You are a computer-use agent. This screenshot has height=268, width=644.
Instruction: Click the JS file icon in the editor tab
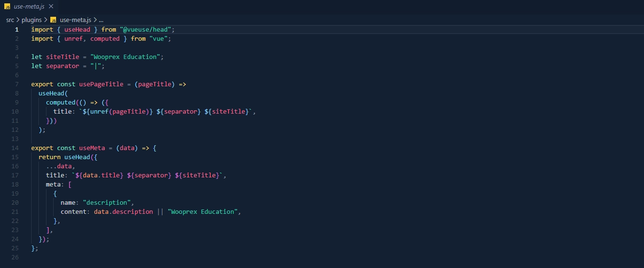7,7
